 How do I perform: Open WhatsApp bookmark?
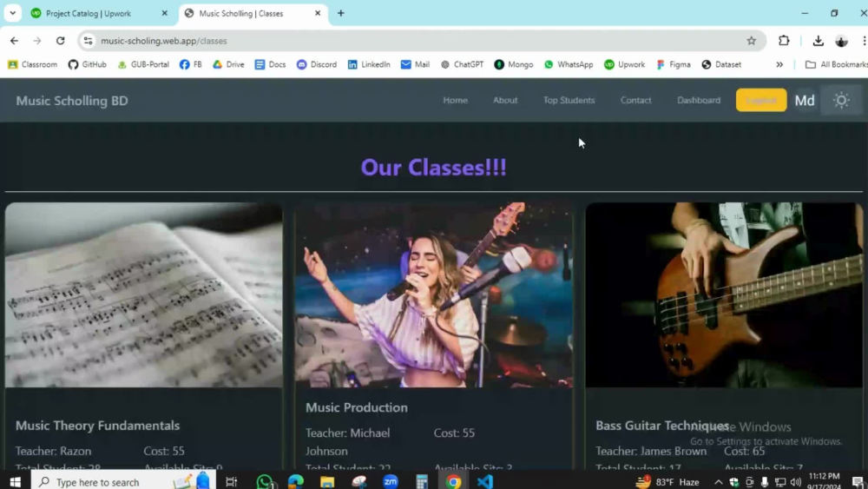569,65
